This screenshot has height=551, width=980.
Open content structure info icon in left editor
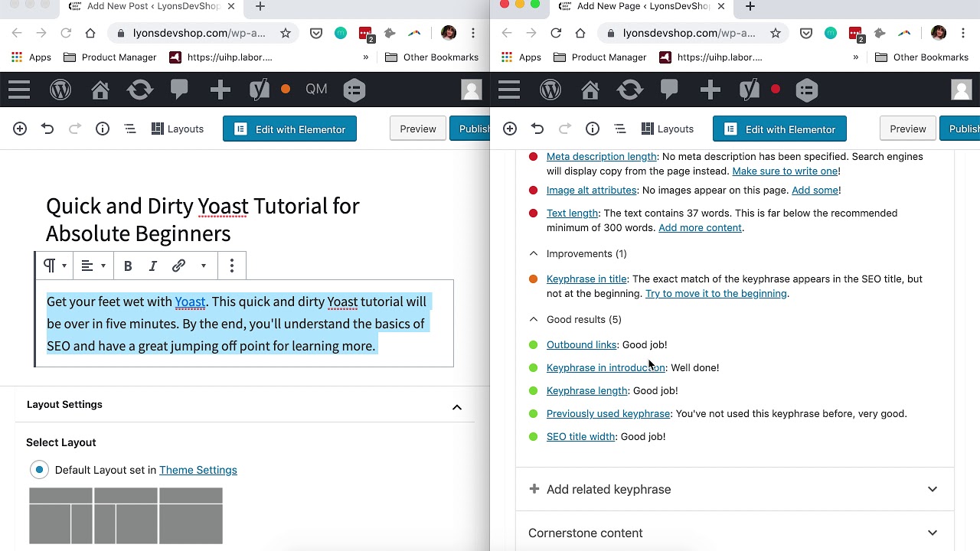(x=103, y=129)
